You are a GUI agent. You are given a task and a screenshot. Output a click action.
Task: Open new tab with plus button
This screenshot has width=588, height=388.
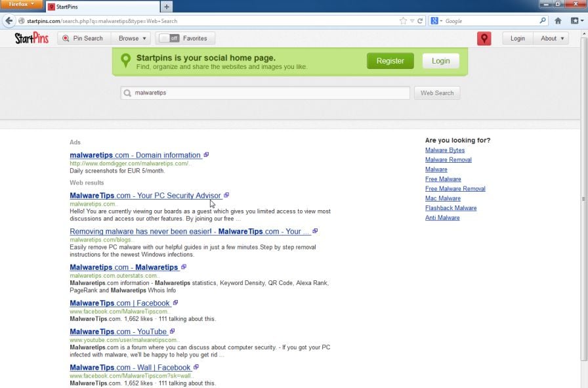tap(167, 7)
